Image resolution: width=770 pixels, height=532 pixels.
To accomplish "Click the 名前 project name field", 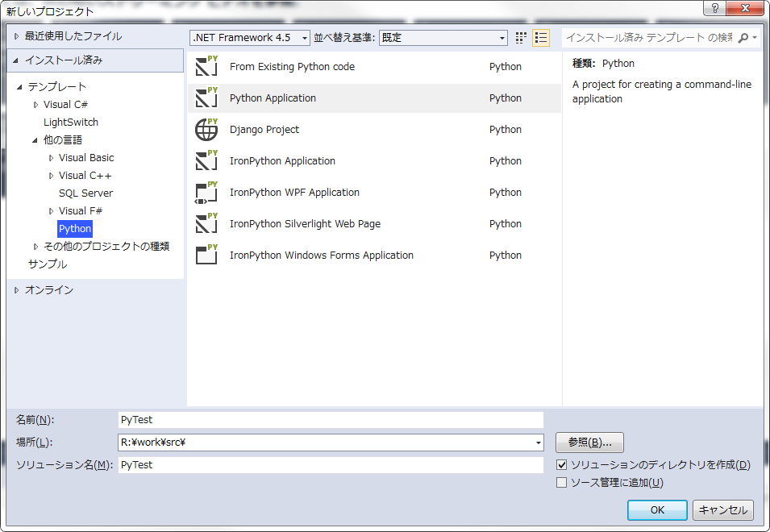I will [331, 420].
